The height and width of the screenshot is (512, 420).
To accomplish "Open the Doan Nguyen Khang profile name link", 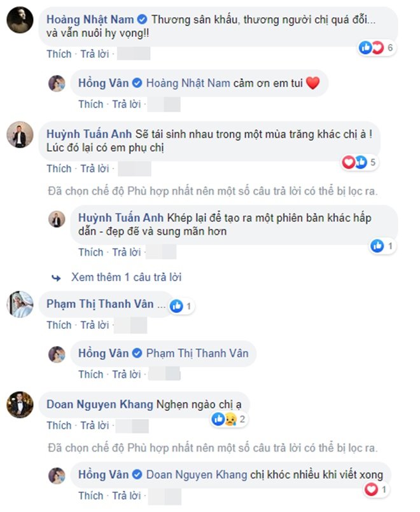I will (x=100, y=405).
